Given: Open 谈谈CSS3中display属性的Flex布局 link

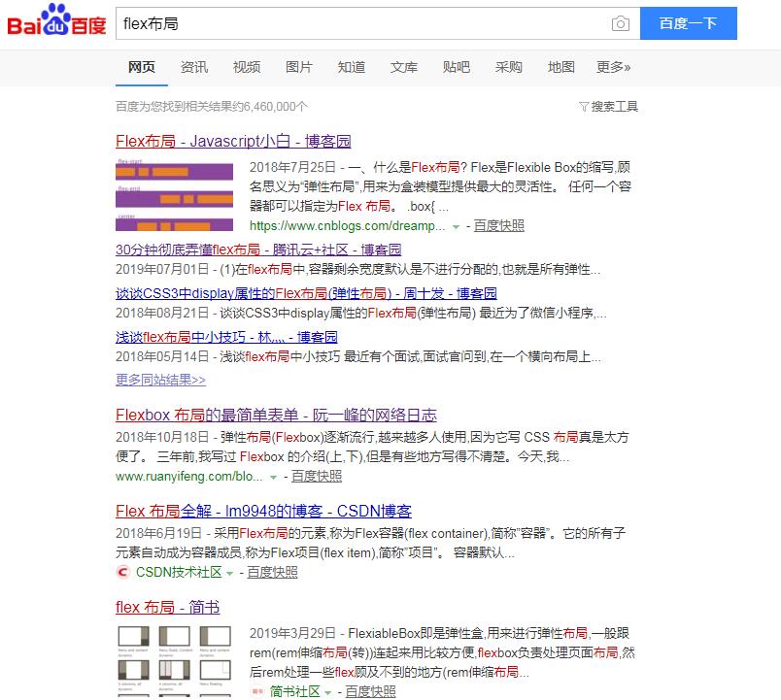Looking at the screenshot, I should point(306,293).
